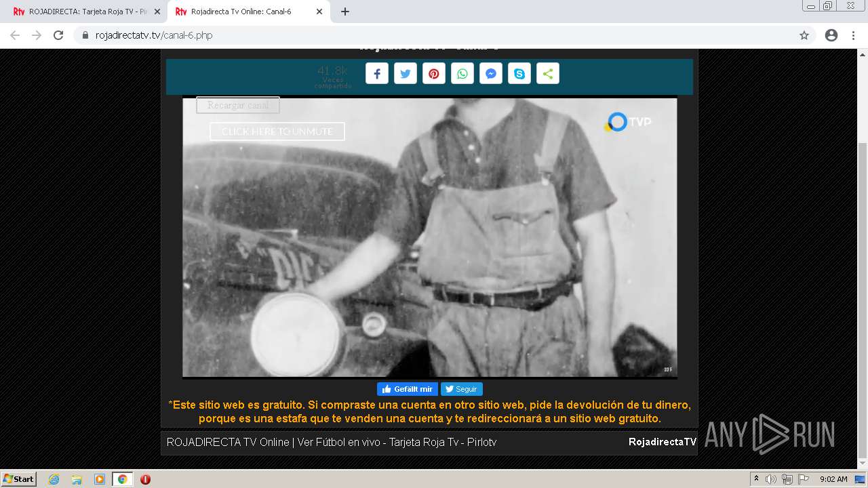Share the page on Pinterest
This screenshot has width=868, height=488.
434,74
